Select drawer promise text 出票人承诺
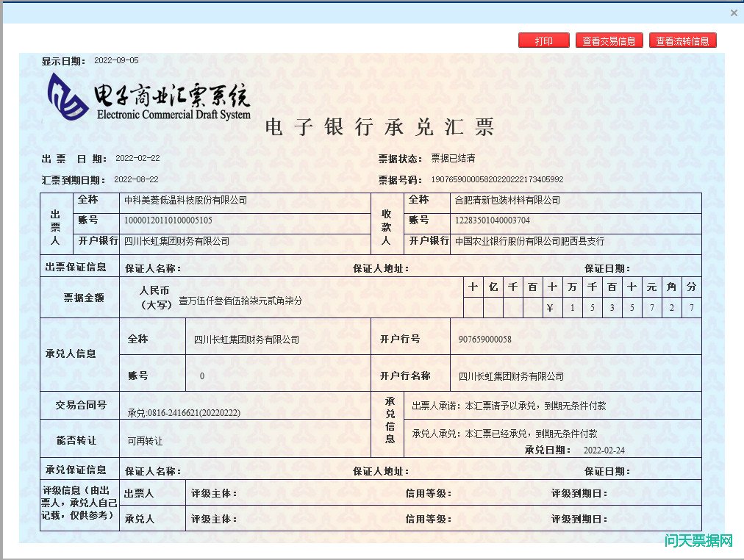The image size is (744, 560). (509, 406)
